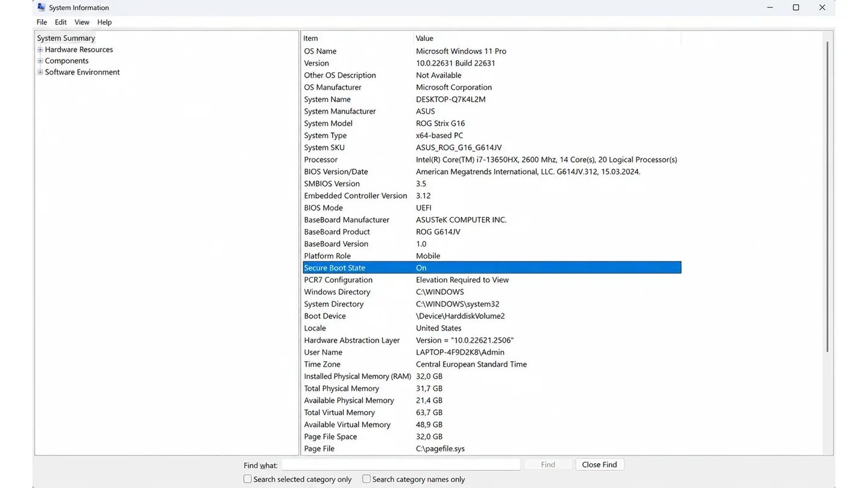Select the System Model row

[492, 124]
